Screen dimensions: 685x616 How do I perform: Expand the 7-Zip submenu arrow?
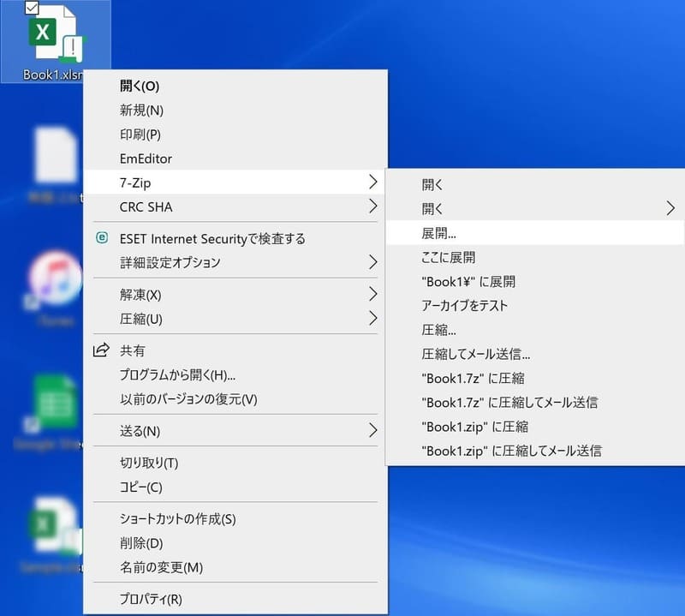372,182
